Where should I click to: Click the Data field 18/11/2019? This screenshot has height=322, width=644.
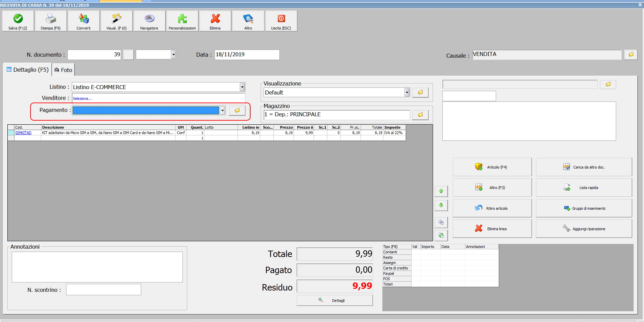(247, 55)
